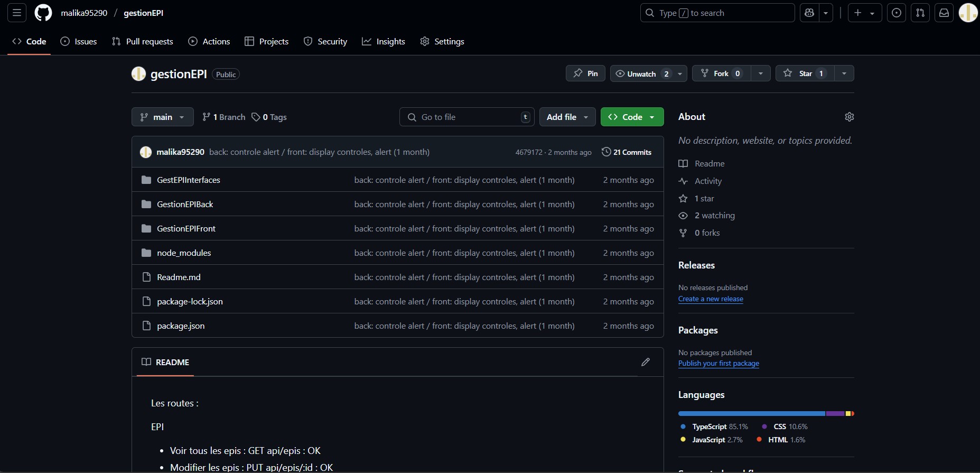Image resolution: width=980 pixels, height=473 pixels.
Task: Open the package.json file
Action: 181,326
